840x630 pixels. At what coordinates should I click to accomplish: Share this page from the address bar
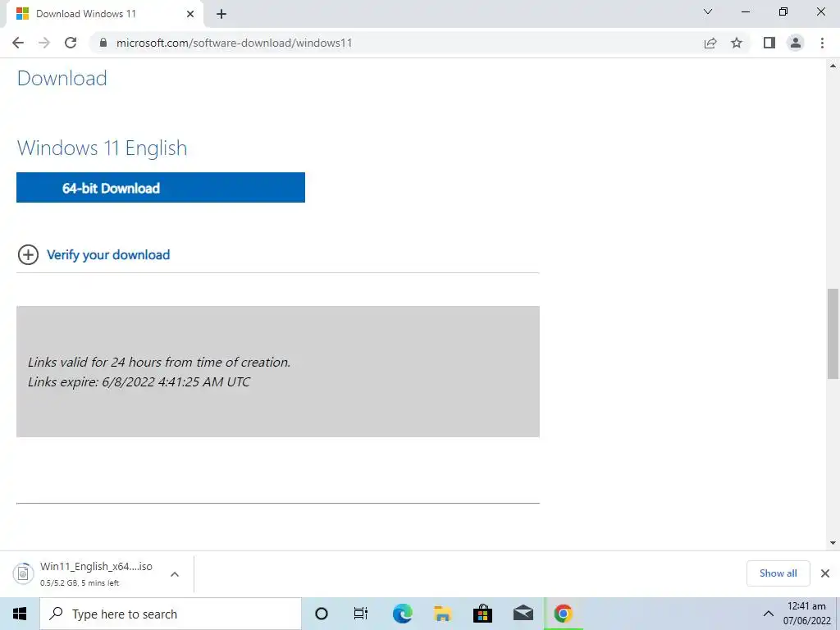pyautogui.click(x=710, y=43)
